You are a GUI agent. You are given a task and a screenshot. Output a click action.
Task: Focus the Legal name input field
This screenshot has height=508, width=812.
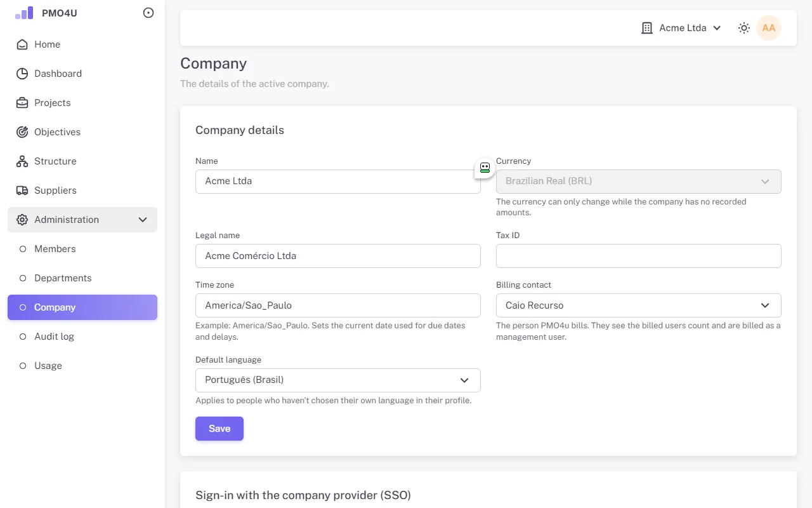(x=337, y=256)
